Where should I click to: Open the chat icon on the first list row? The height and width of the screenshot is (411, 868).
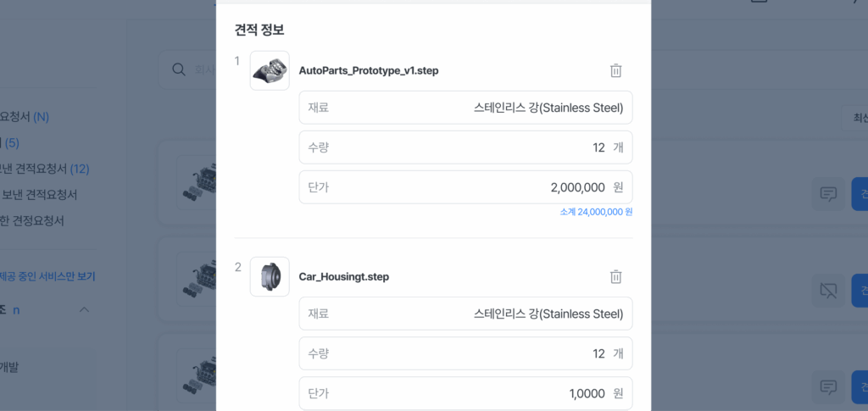[828, 194]
